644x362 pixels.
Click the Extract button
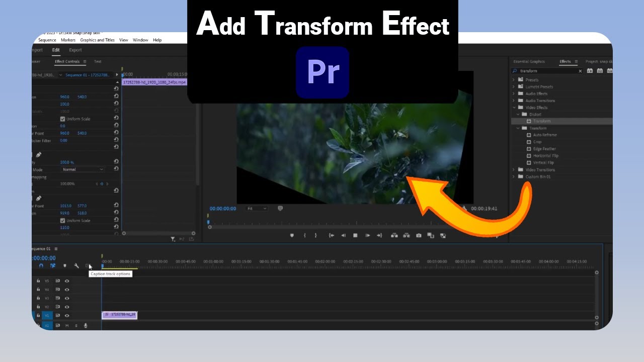click(406, 235)
